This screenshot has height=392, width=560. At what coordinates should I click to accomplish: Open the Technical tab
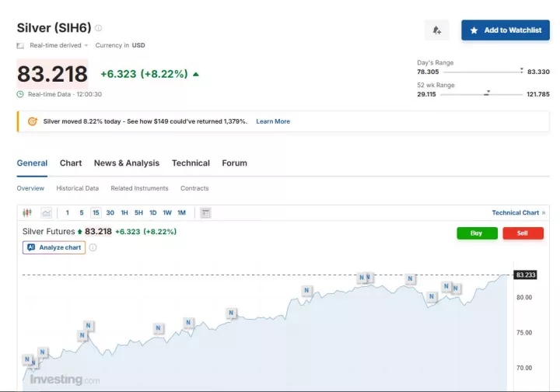tap(191, 163)
